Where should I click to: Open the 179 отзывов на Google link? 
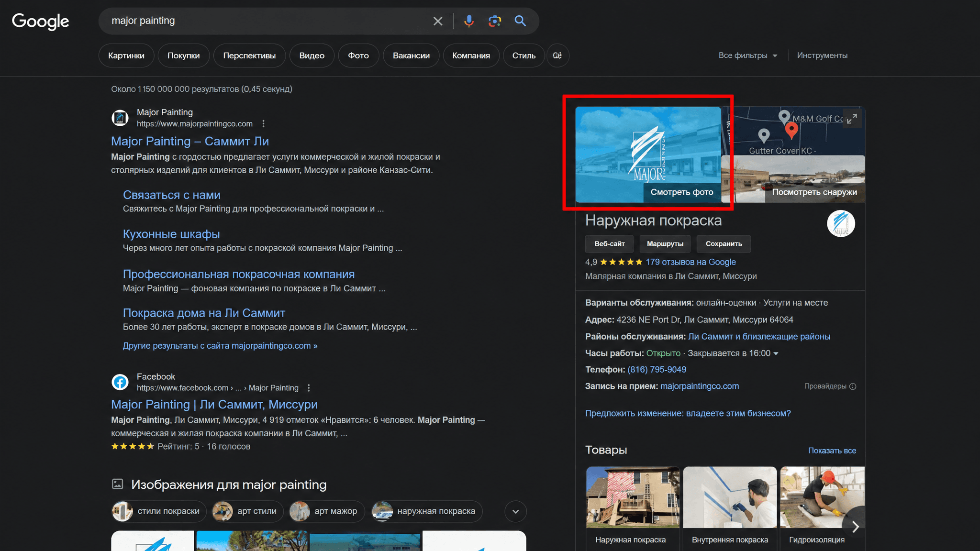pyautogui.click(x=690, y=262)
